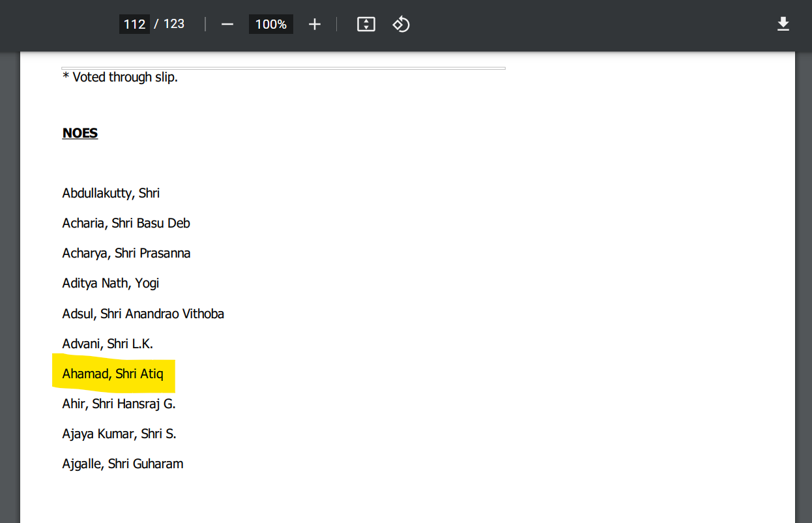Click the name Ajgalle, Shri Guharam
This screenshot has height=523, width=812.
(x=123, y=464)
